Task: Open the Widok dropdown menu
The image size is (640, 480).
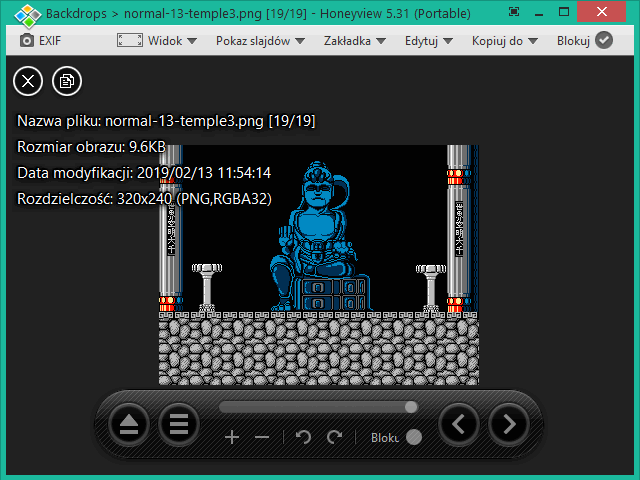Action: [172, 41]
